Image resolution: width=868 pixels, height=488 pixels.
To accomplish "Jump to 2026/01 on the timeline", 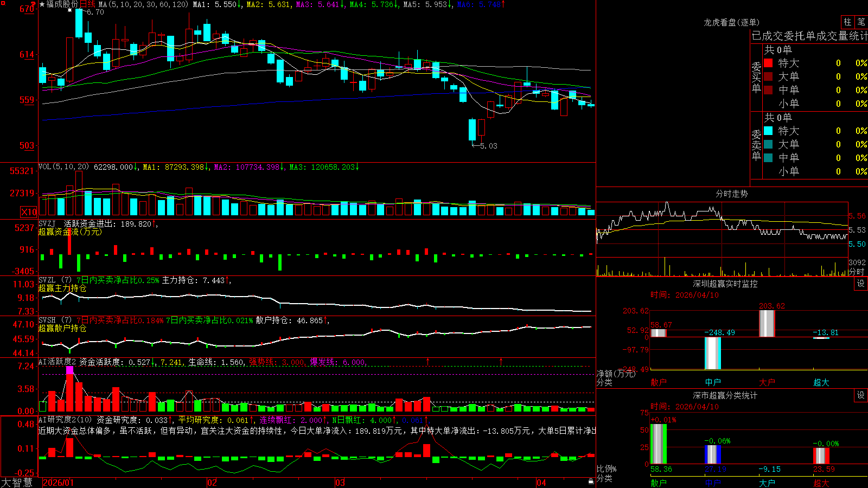I will pyautogui.click(x=58, y=483).
